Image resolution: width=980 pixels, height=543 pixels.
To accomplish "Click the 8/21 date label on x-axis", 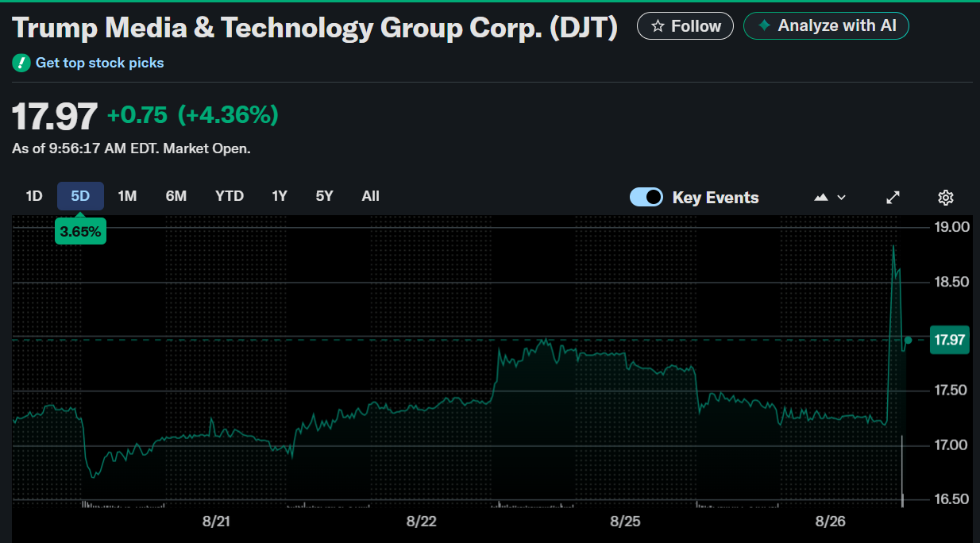I will pyautogui.click(x=217, y=522).
